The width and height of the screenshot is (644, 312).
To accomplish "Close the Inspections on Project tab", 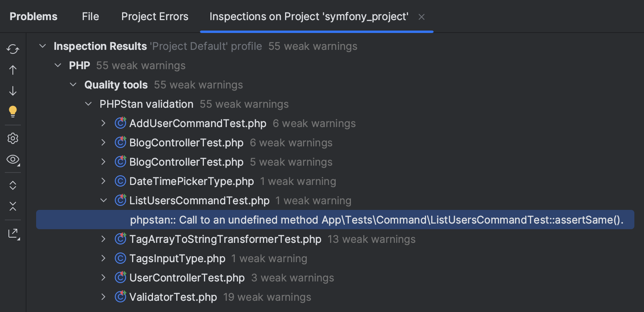I will coord(422,17).
